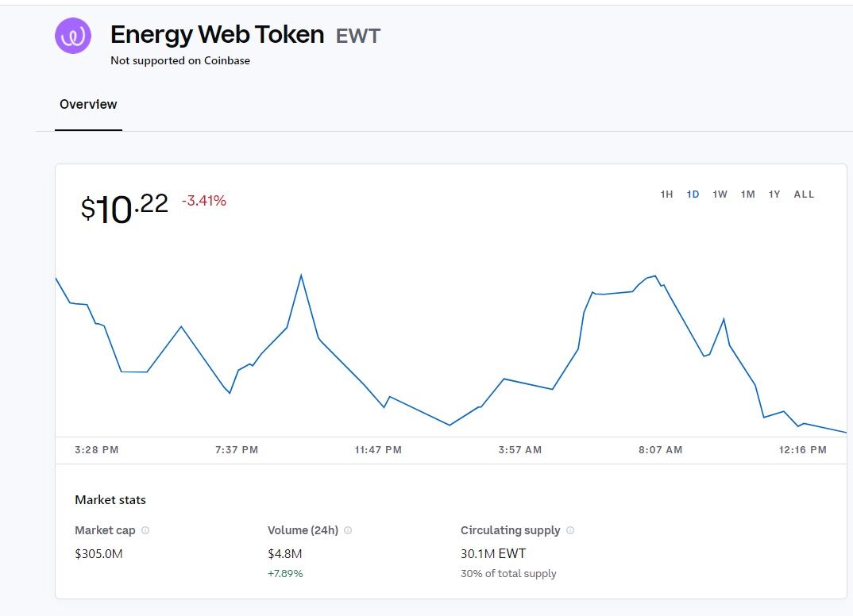This screenshot has width=853, height=616.
Task: Click the $10.22 current price
Action: (x=125, y=209)
